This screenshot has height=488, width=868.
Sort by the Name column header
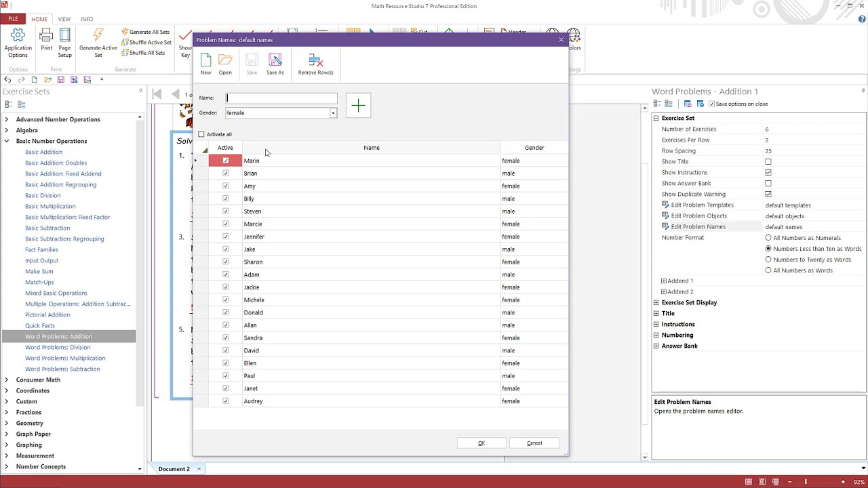click(371, 148)
